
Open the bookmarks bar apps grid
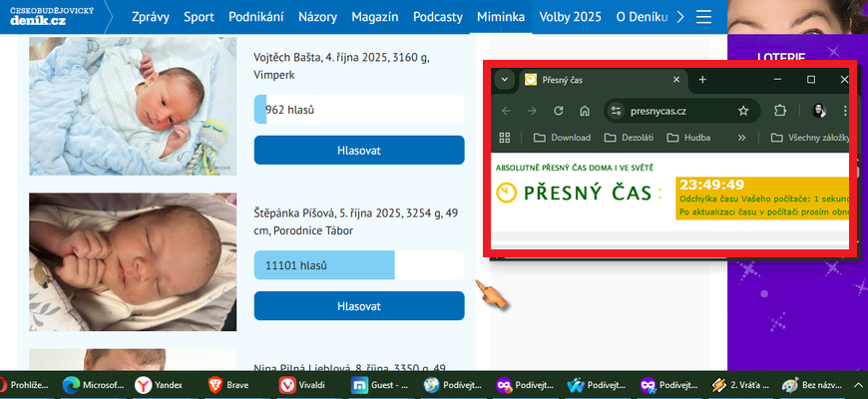coord(505,138)
